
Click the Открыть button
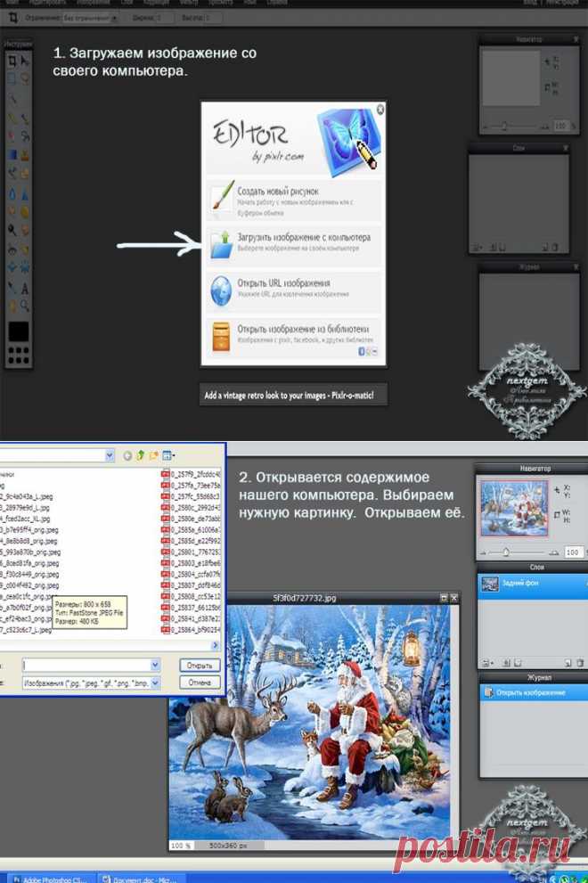(200, 665)
